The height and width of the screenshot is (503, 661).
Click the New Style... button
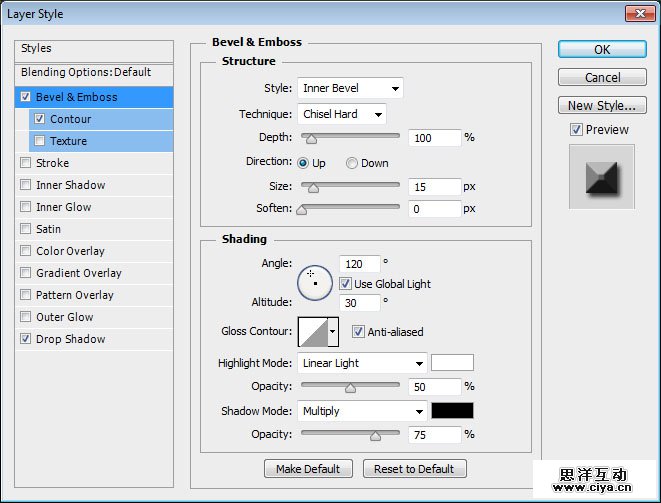pos(602,105)
